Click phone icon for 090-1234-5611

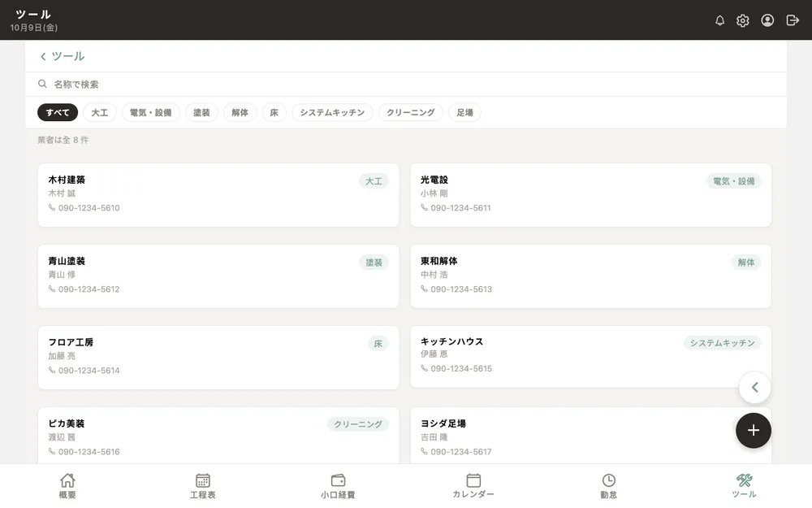(424, 207)
